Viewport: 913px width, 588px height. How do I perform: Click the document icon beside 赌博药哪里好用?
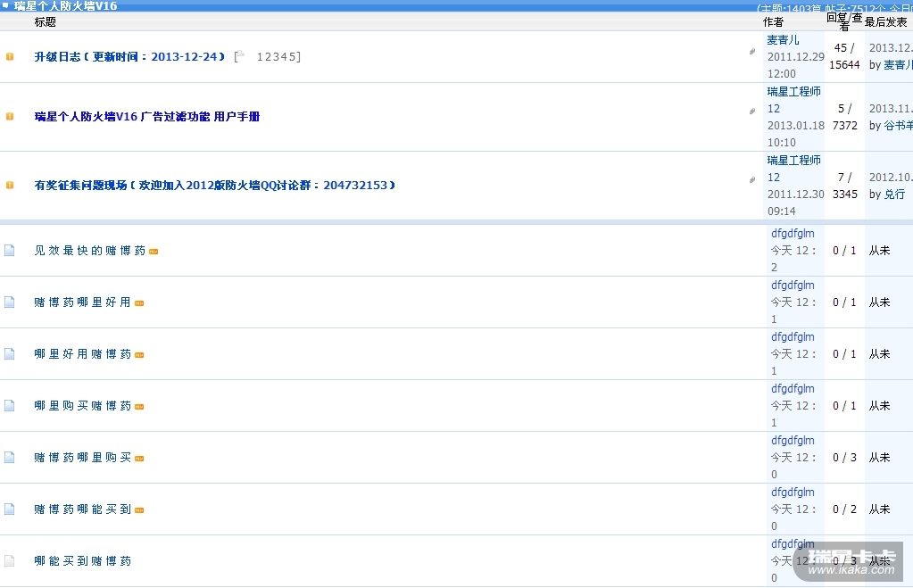(9, 302)
